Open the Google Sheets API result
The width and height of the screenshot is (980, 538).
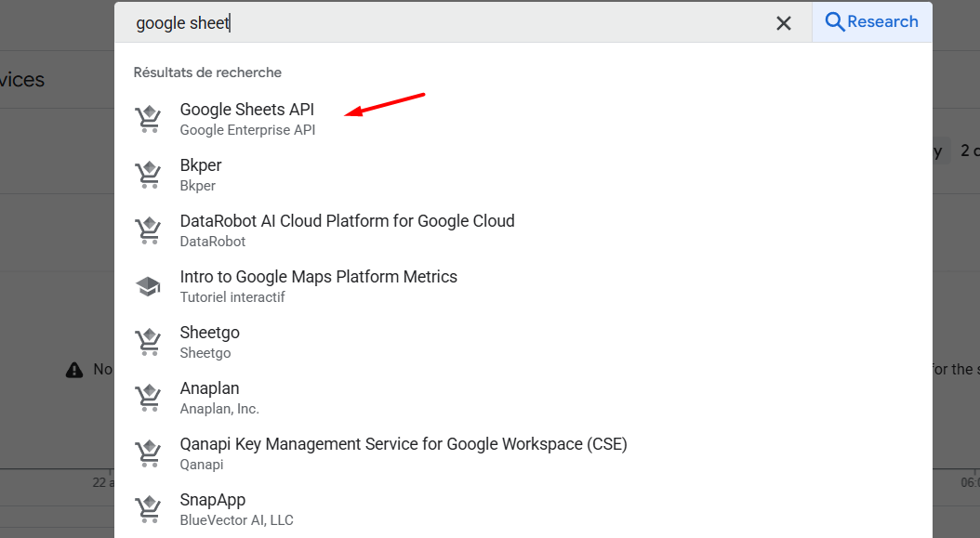point(523,119)
